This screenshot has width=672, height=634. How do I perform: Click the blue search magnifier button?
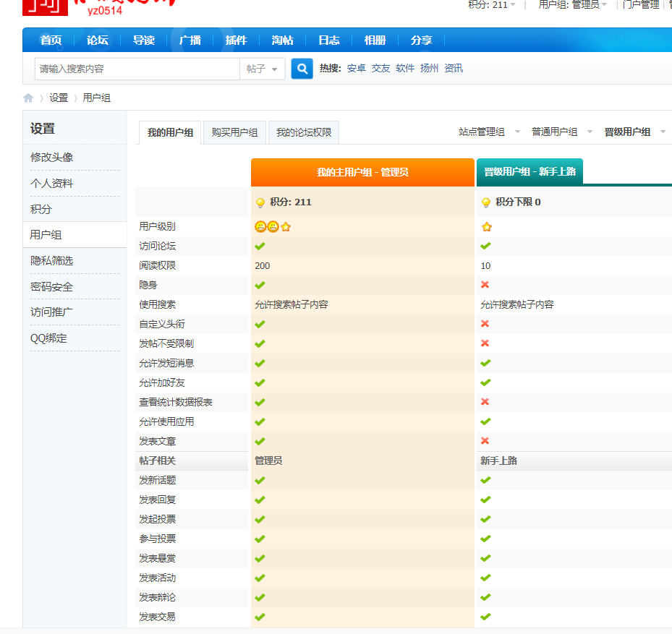pos(302,69)
